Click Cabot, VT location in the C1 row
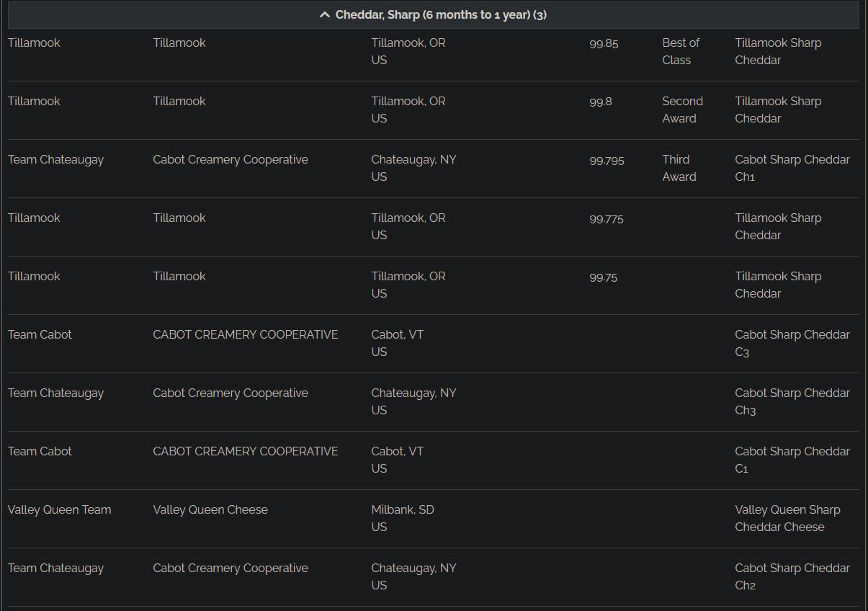 397,460
